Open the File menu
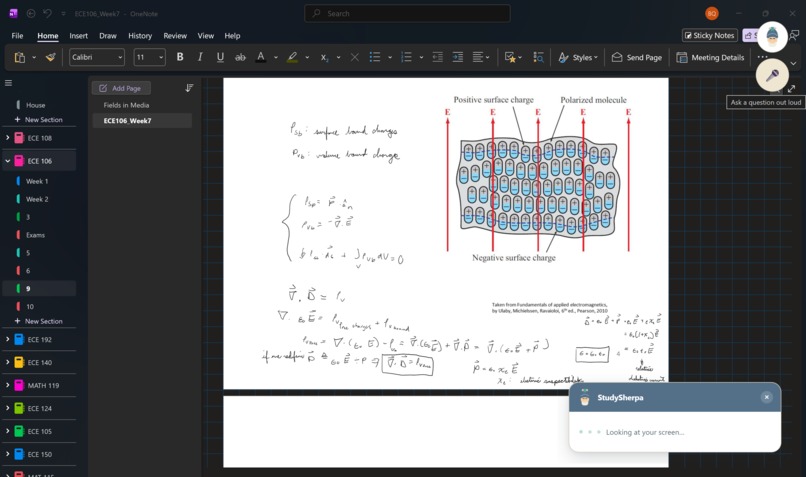 tap(17, 35)
